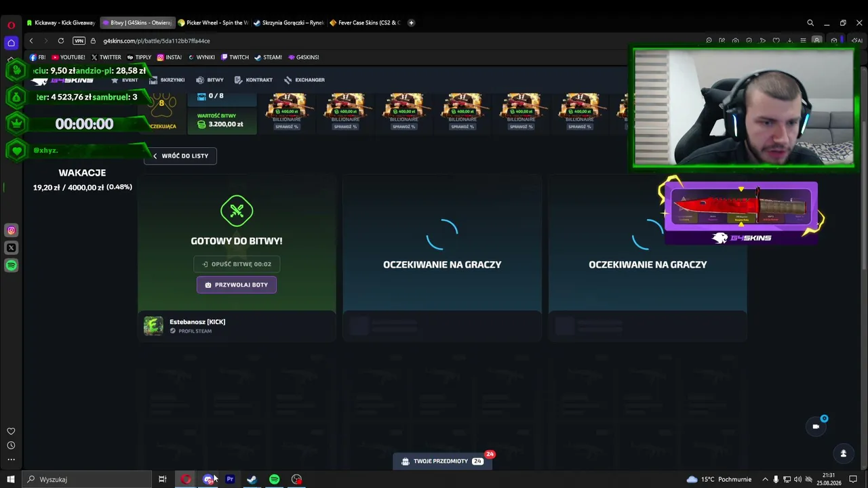Open the history clock icon in the sidebar
This screenshot has height=488, width=868.
pyautogui.click(x=11, y=445)
